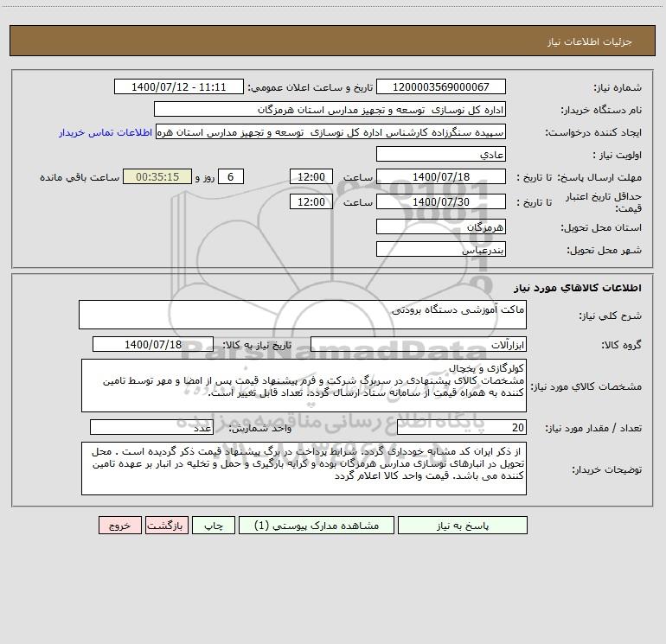Click remaining days field showing 6
The image size is (666, 644).
231,176
